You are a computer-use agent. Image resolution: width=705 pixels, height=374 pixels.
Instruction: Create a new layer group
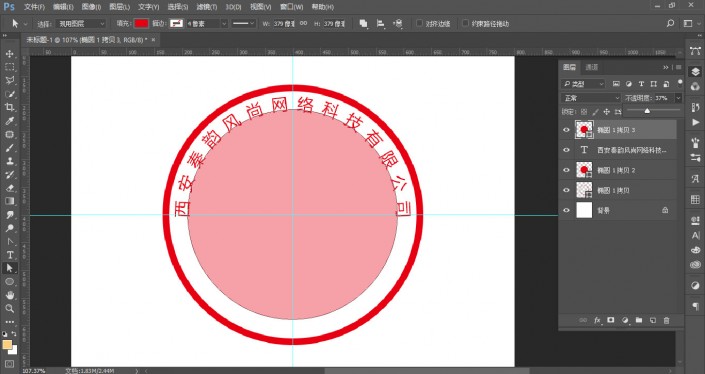[x=639, y=320]
